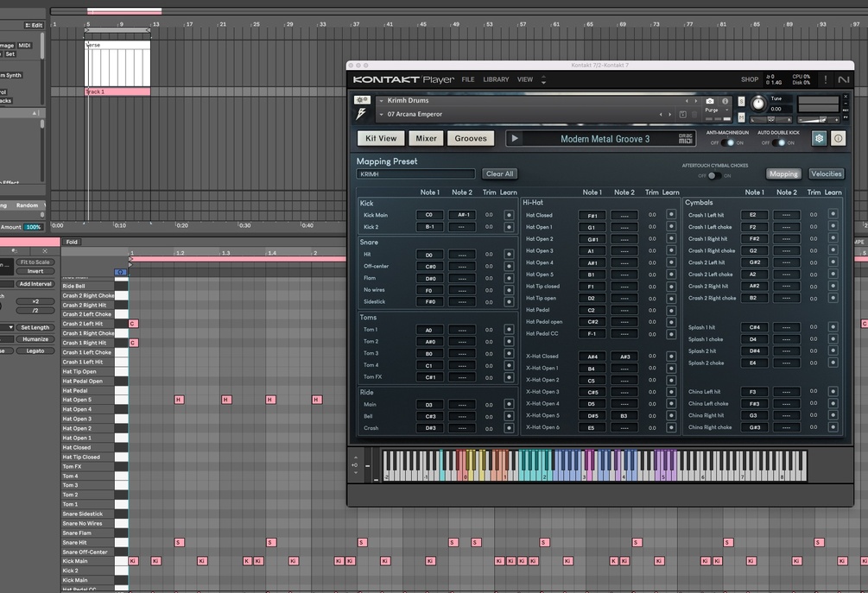Click the round info button beside the gear
Screen dimensions: 868x593
(x=838, y=138)
